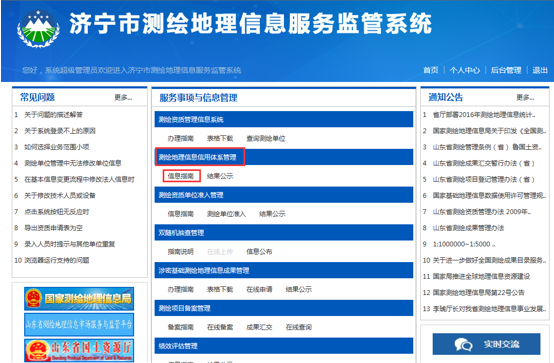Image resolution: width=554 pixels, height=363 pixels.
Task: Open notice 国家局推进全球地理信息资源建设
Action: pos(481,276)
